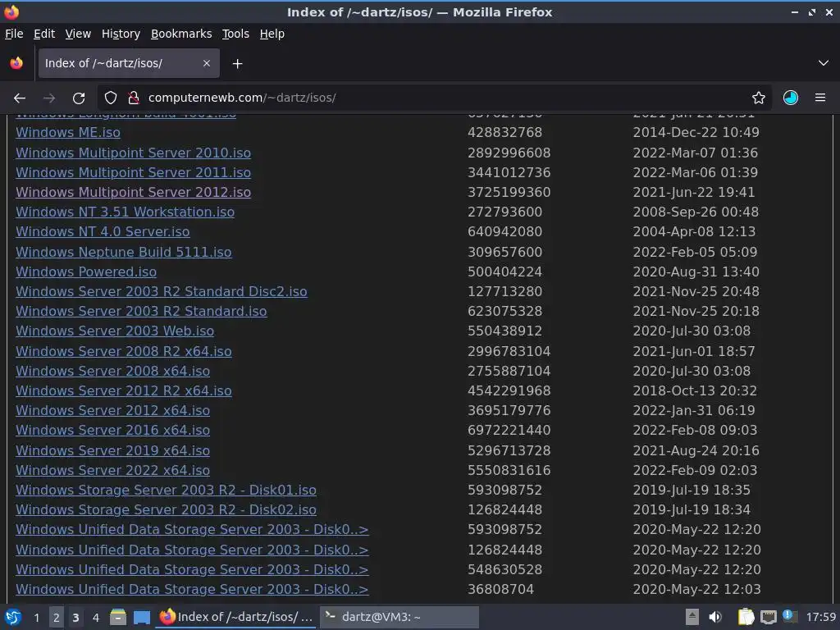This screenshot has width=840, height=630.
Task: Close the Index of /~dartz/isos/ tab
Action: 207,63
